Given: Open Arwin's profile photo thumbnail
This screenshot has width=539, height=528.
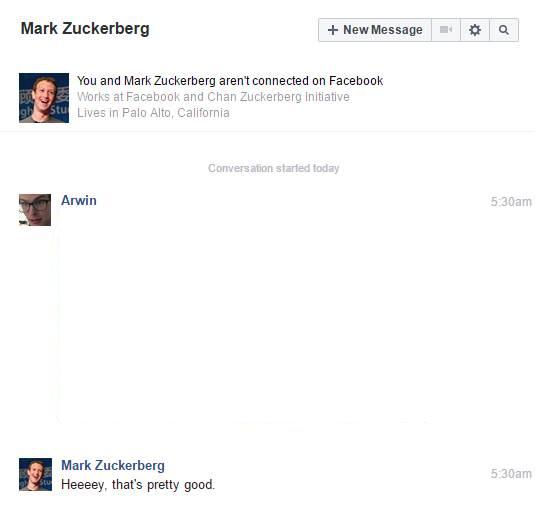Looking at the screenshot, I should click(35, 210).
